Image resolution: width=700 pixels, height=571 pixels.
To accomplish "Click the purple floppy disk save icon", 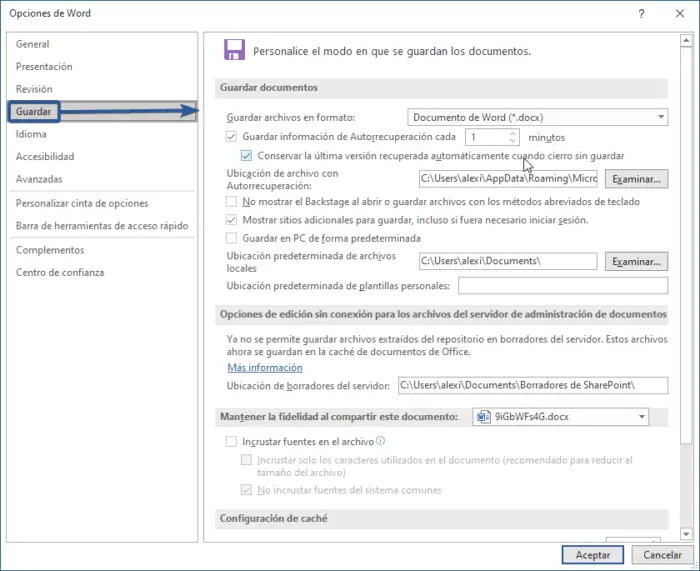I will (x=234, y=50).
